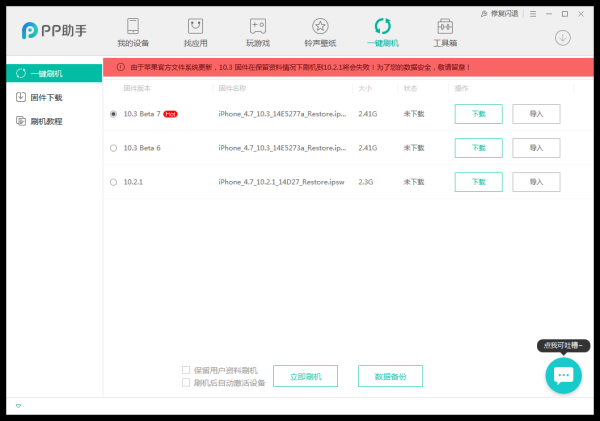Open the feedback chat bubble icon
This screenshot has height=421, width=600.
tap(563, 376)
